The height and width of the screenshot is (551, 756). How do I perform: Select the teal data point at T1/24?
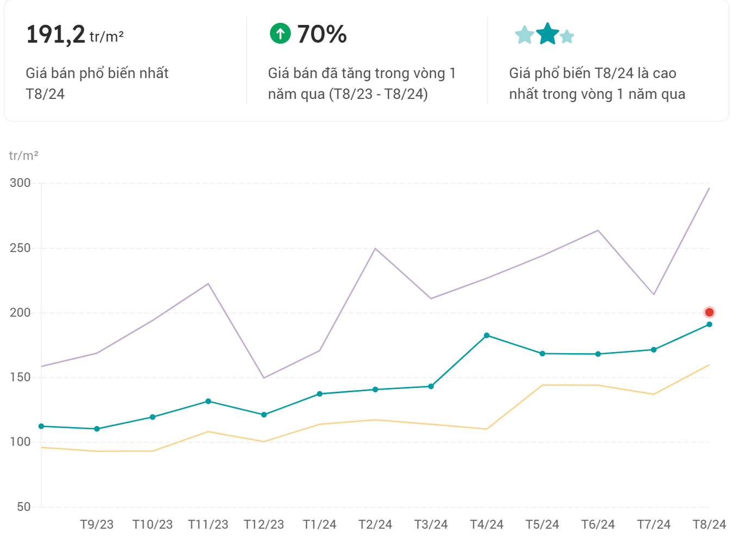(x=320, y=394)
